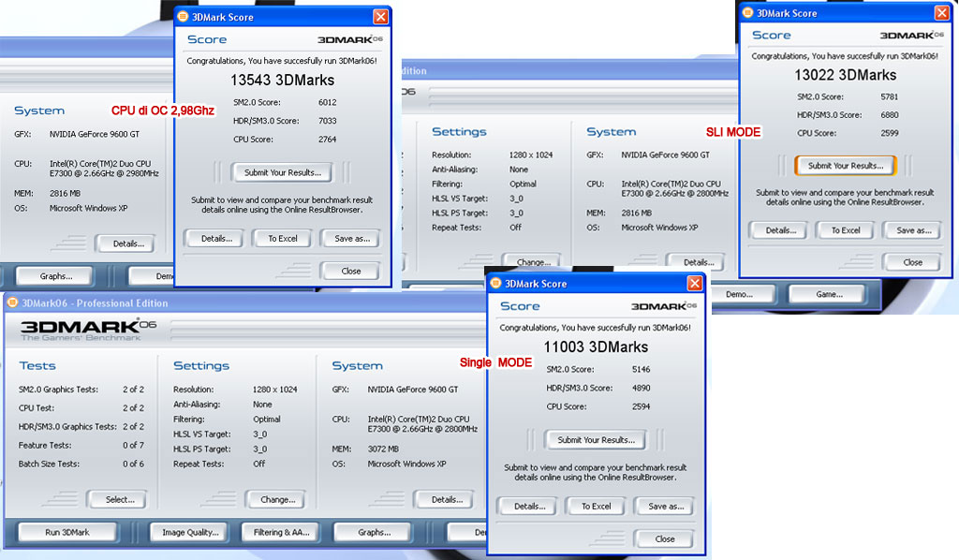Click the "HDR/SM3.0 Graphics Tests:" label

click(x=67, y=427)
